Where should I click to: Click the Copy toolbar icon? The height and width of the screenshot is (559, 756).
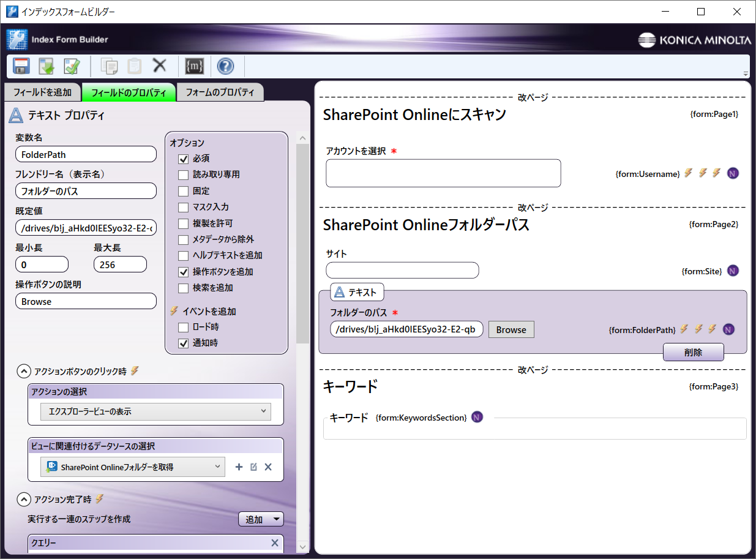click(110, 66)
